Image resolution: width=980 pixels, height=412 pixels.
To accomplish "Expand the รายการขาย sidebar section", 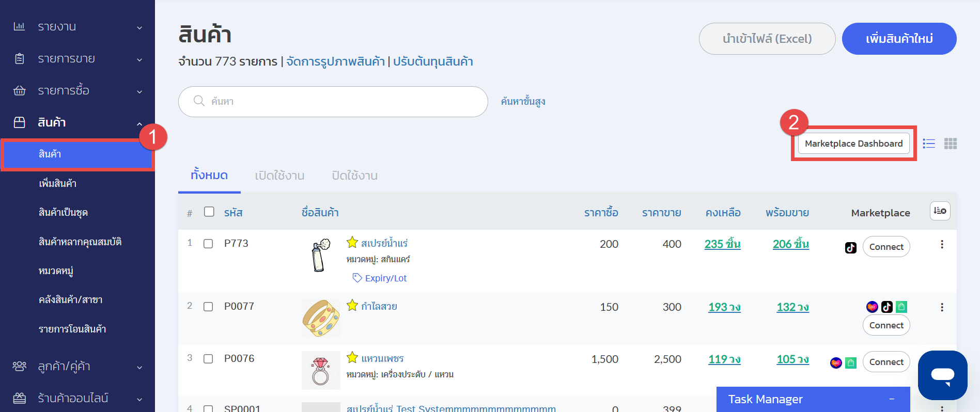I will [x=77, y=59].
